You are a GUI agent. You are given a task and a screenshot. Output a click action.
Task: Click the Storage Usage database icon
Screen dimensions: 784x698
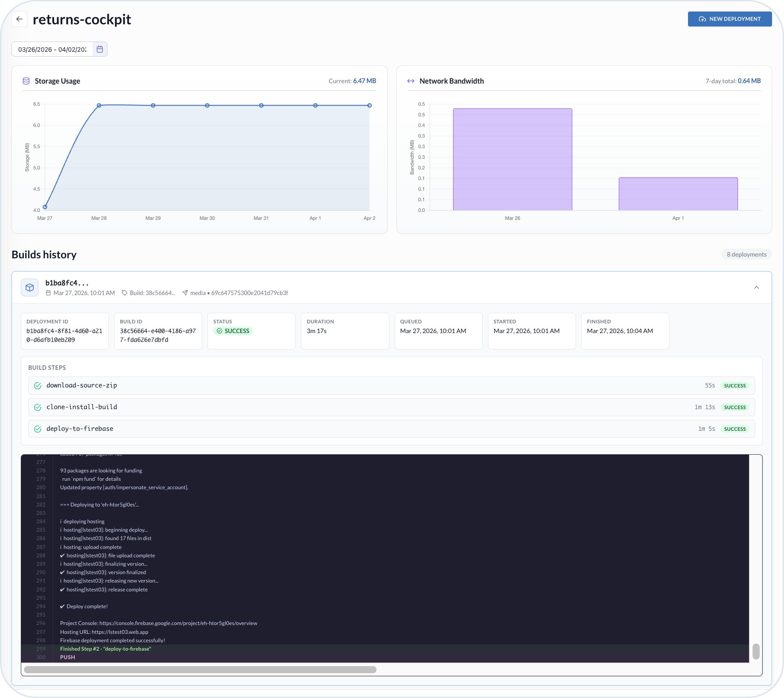26,81
